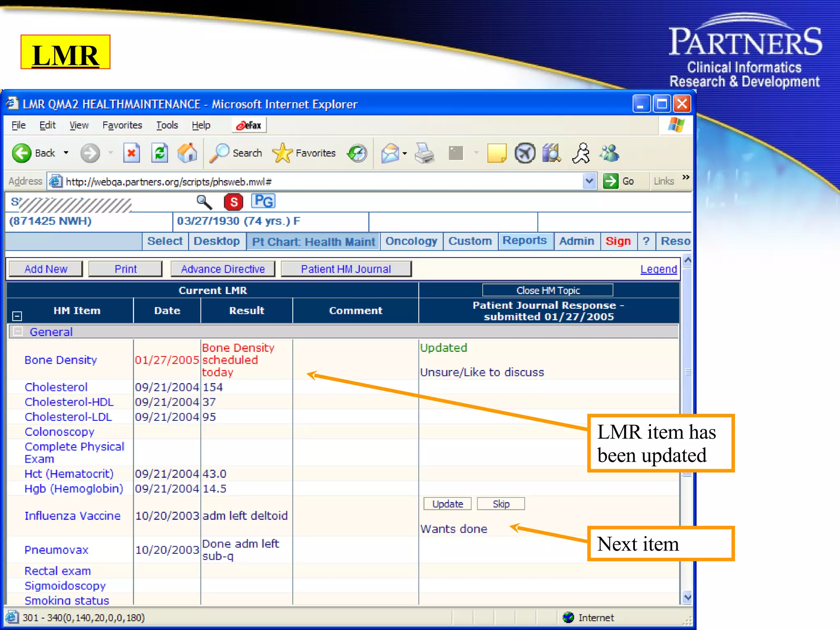Click the ? help tab
Screen dimensions: 840x630
coord(646,241)
